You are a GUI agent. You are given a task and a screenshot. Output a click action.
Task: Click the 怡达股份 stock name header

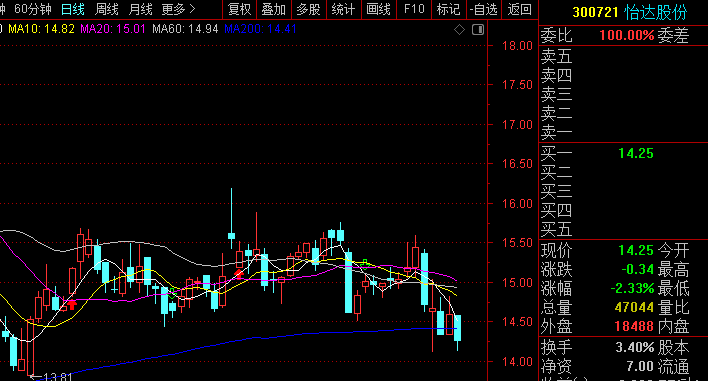tap(656, 12)
